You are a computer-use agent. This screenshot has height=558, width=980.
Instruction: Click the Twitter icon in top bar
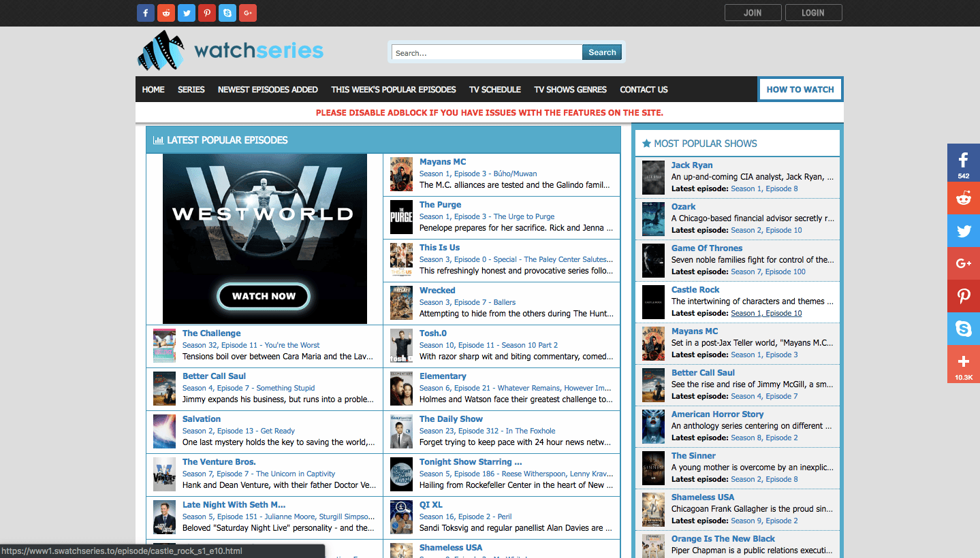coord(187,13)
